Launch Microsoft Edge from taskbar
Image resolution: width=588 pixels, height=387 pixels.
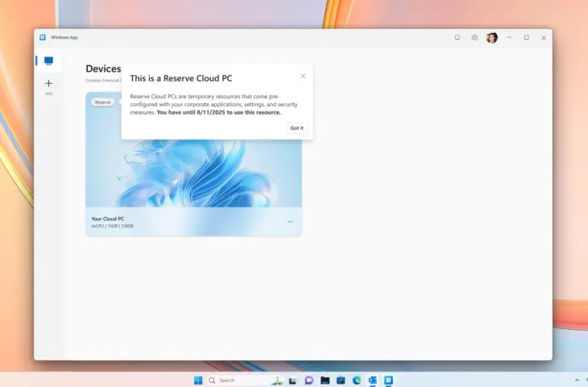tap(357, 381)
